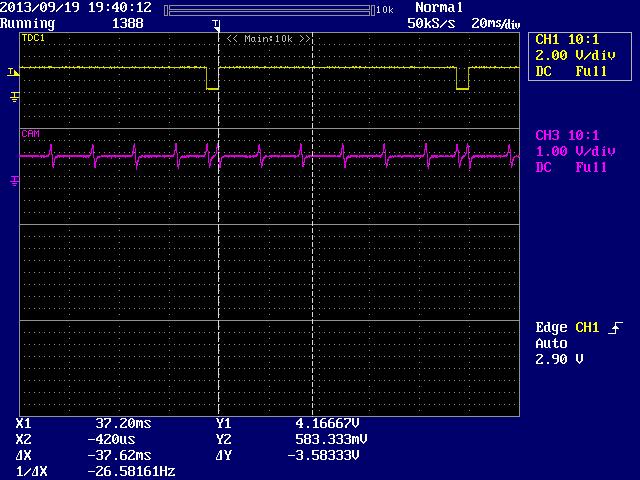Click the 20ms/div timebase readout

[496, 24]
